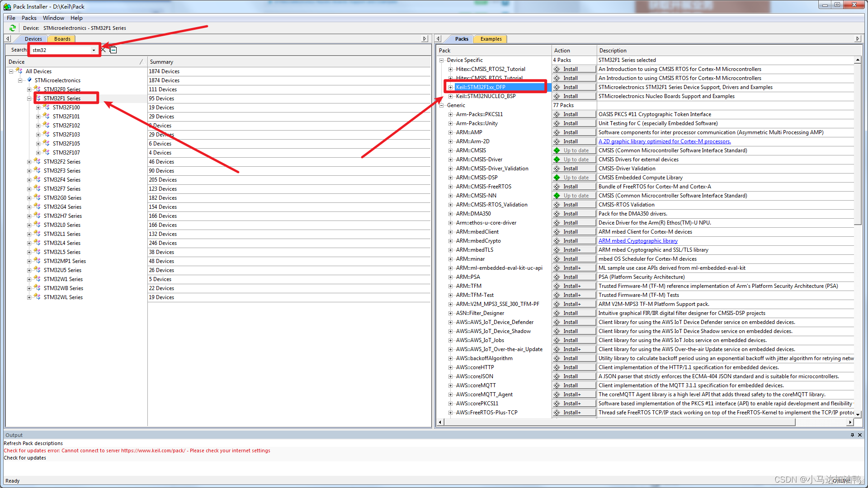Sort by the Device column header
The width and height of the screenshot is (868, 488).
(x=76, y=62)
